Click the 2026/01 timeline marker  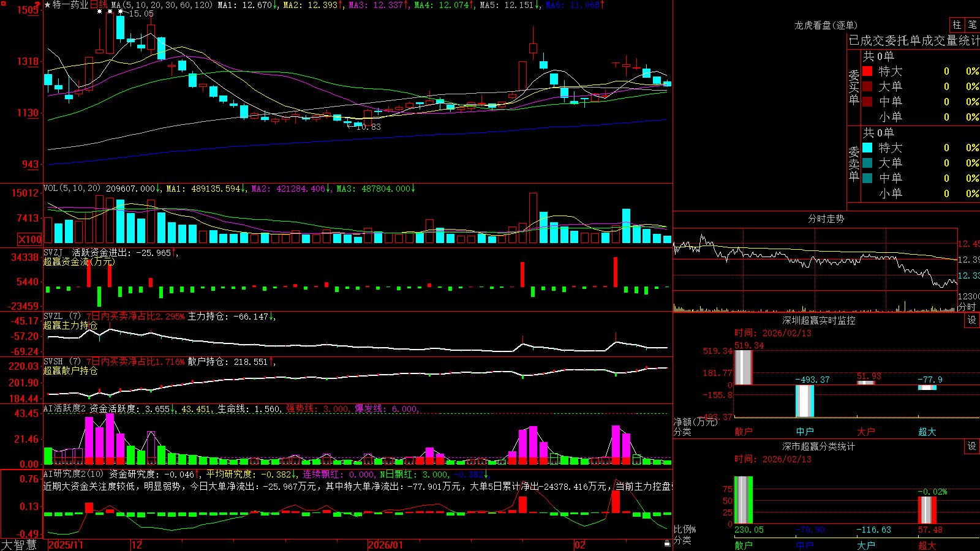pos(386,545)
